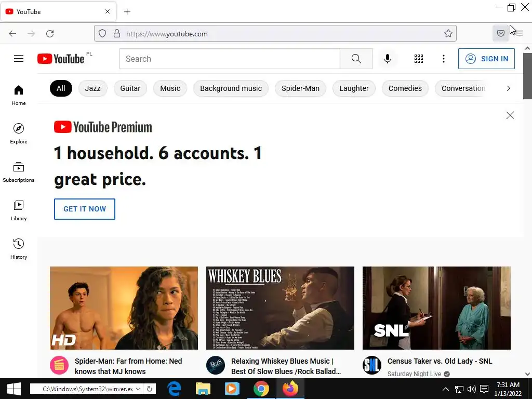Viewport: 532px width, 399px height.
Task: Focus the YouTube Search field
Action: [x=229, y=59]
